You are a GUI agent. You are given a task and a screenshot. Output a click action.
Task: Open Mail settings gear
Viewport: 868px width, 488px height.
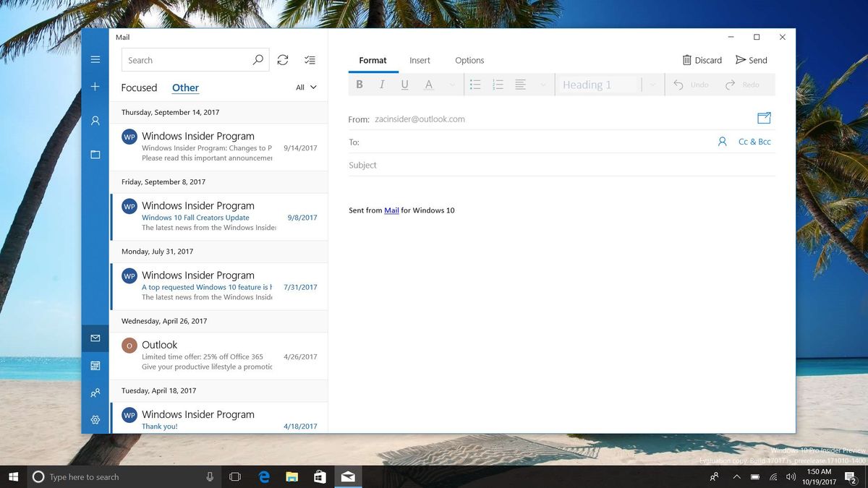(x=95, y=420)
